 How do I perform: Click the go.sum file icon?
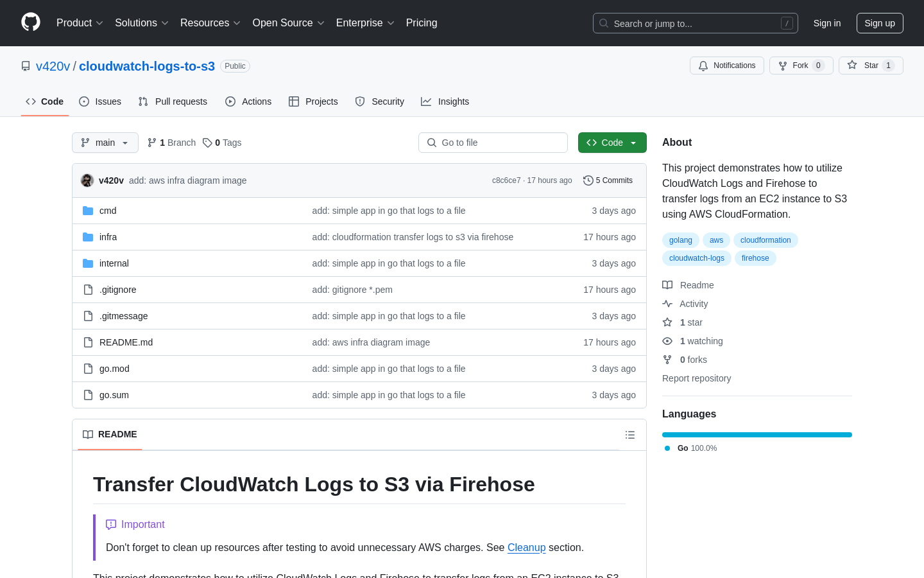point(88,395)
